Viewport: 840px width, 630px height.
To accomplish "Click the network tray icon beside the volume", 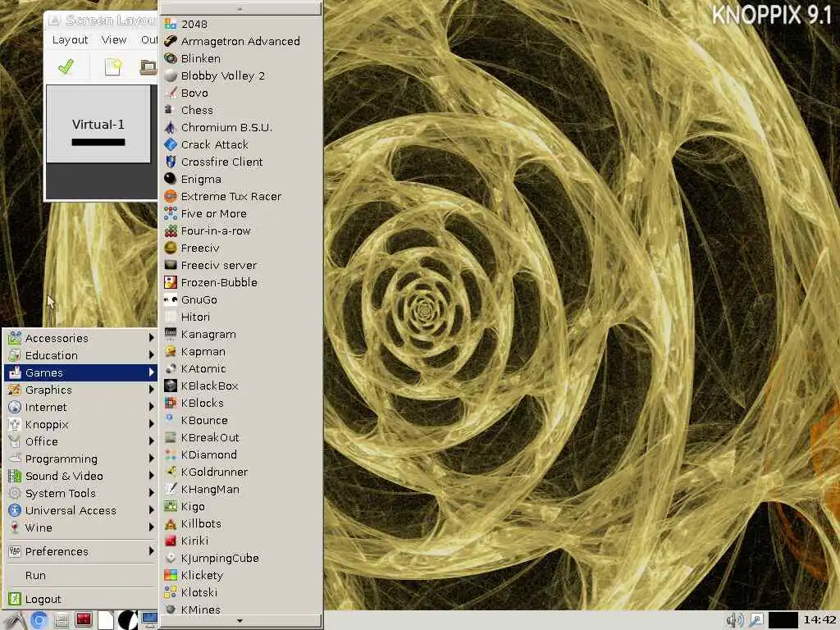I will pyautogui.click(x=756, y=620).
